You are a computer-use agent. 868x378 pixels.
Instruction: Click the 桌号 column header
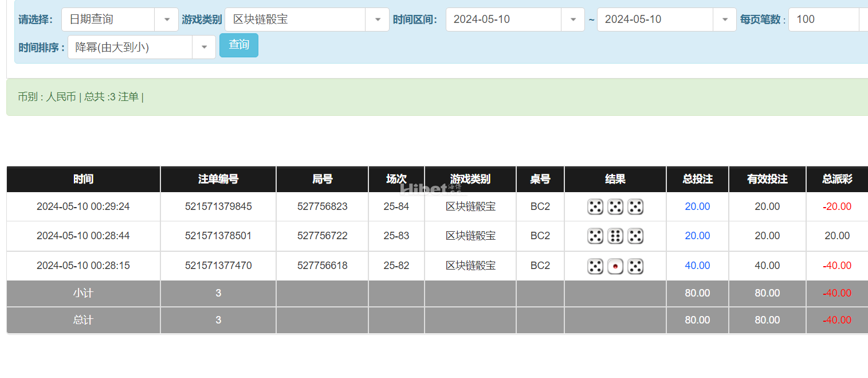click(540, 179)
